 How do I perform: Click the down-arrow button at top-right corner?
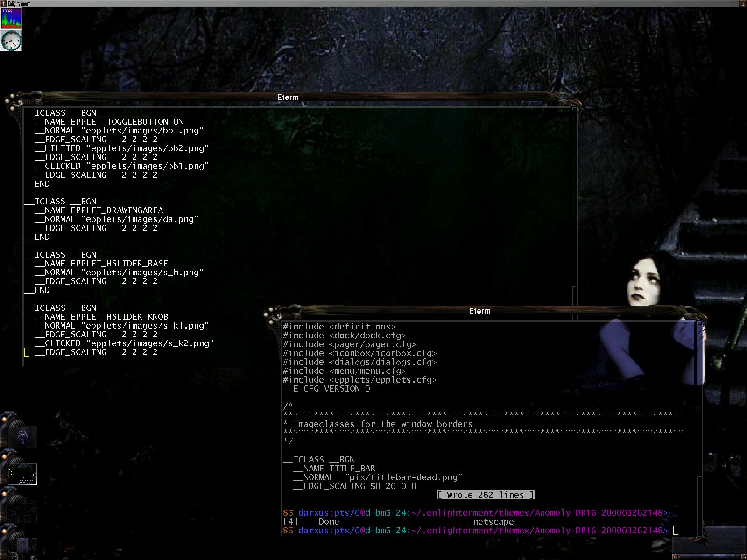[743, 3]
